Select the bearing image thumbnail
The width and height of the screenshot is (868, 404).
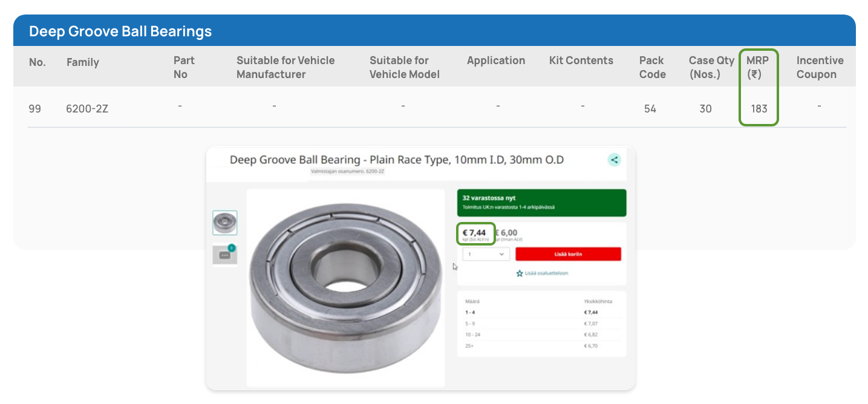coord(225,223)
